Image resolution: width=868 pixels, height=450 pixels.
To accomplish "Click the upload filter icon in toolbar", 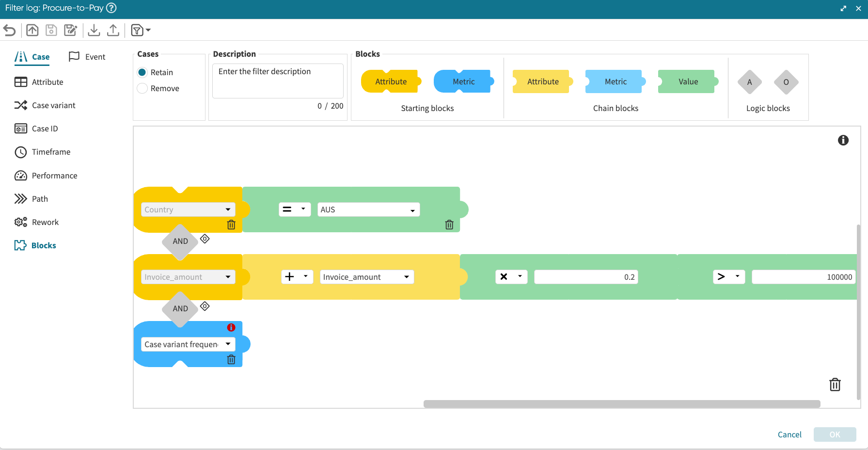I will [113, 31].
